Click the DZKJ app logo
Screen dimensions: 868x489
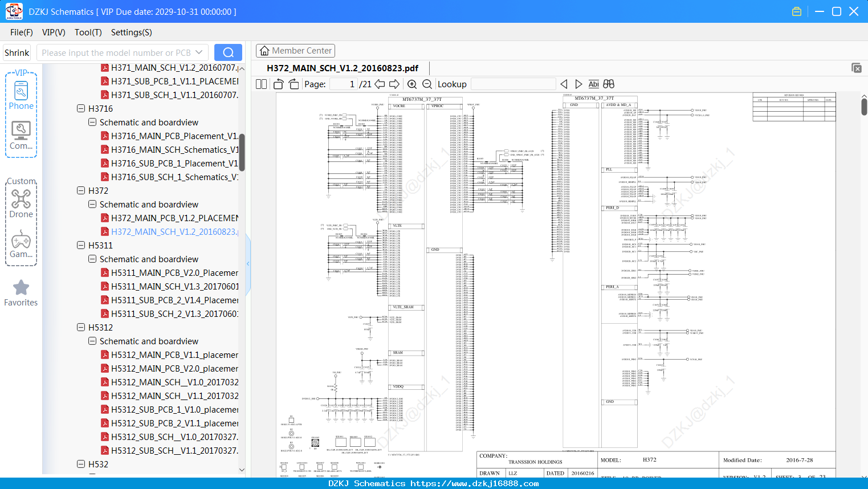pos(14,11)
